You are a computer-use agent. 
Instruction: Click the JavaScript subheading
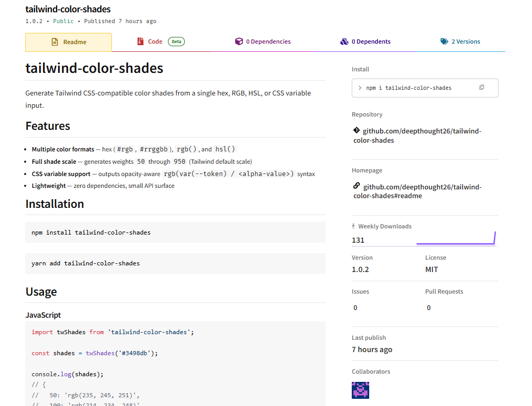click(x=43, y=315)
